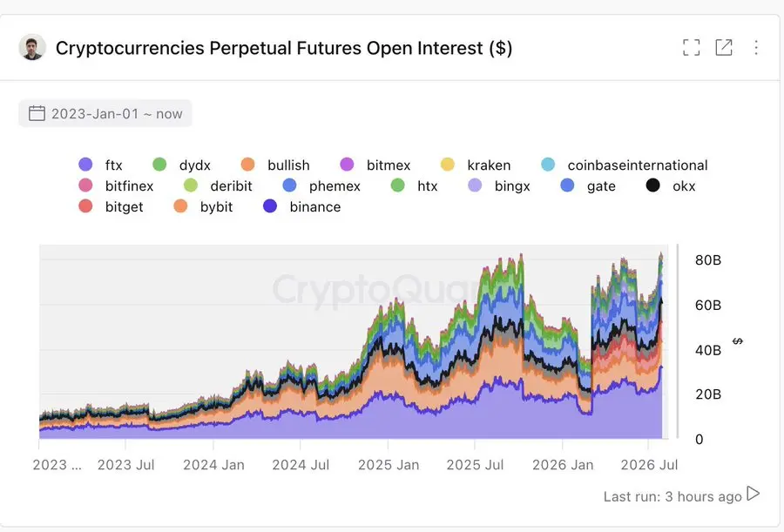Open the three-dot more options menu
Viewport: 784px width, 532px height.
[x=756, y=48]
